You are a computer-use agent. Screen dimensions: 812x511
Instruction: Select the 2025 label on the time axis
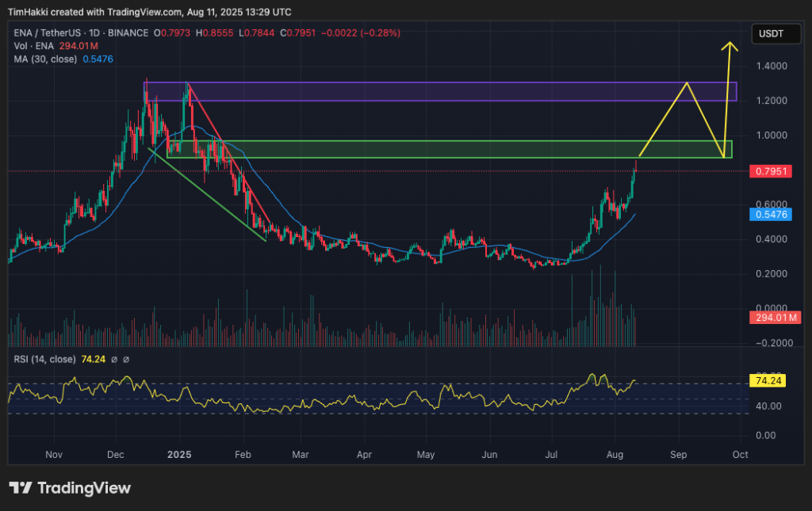pos(178,455)
